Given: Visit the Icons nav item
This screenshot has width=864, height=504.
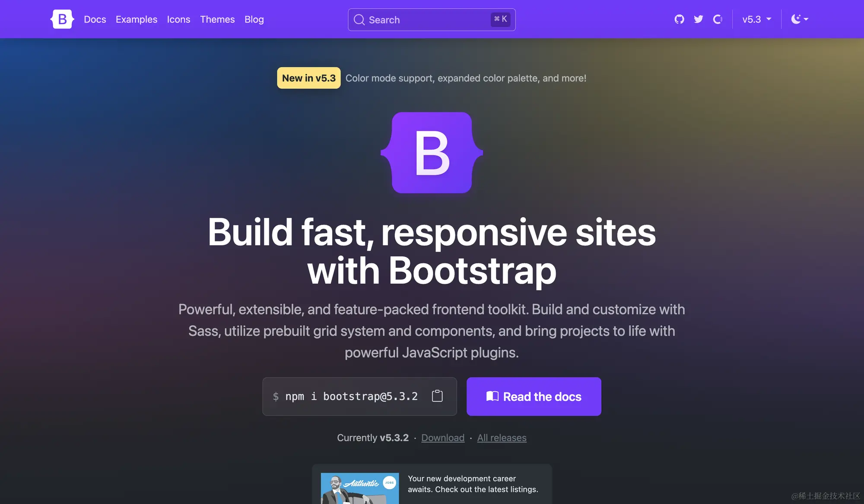Looking at the screenshot, I should [x=178, y=19].
